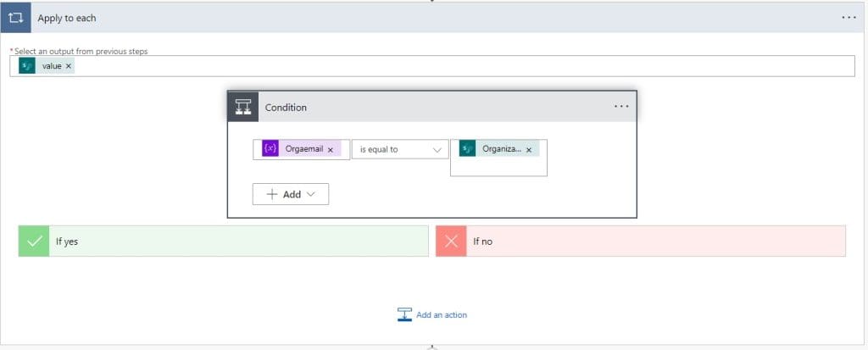The width and height of the screenshot is (868, 350).
Task: Click the Condition header title
Action: tap(286, 108)
